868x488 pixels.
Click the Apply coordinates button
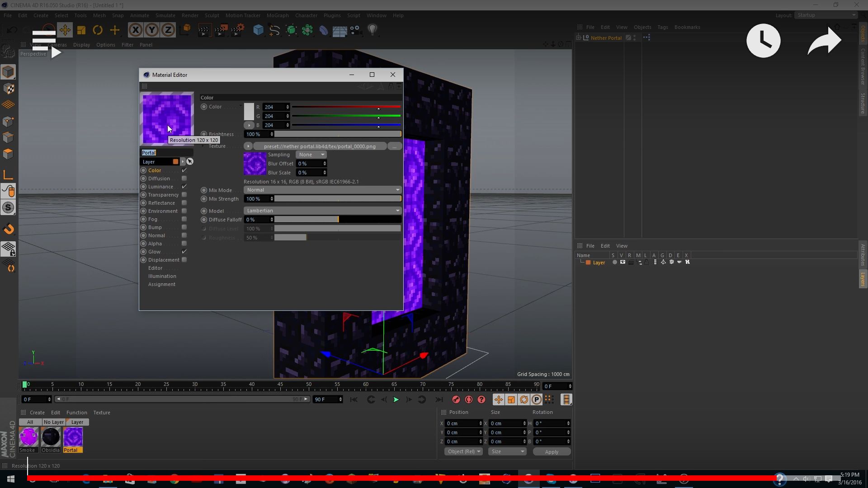click(x=552, y=451)
